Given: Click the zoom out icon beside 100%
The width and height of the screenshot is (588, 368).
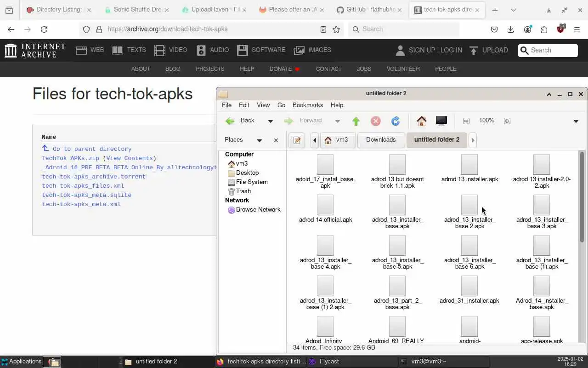Looking at the screenshot, I should click(466, 121).
